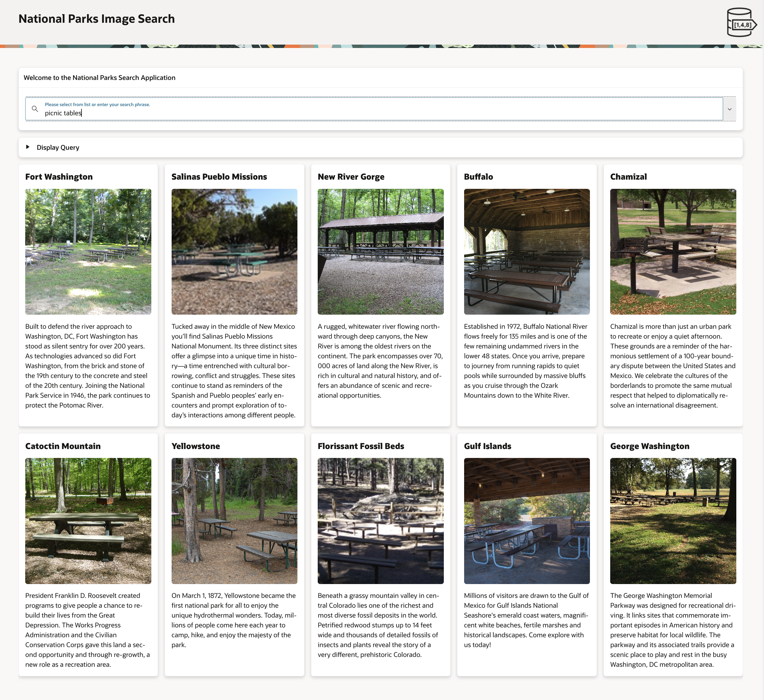
Task: Click the Gulf Islands card heading
Action: pyautogui.click(x=488, y=446)
